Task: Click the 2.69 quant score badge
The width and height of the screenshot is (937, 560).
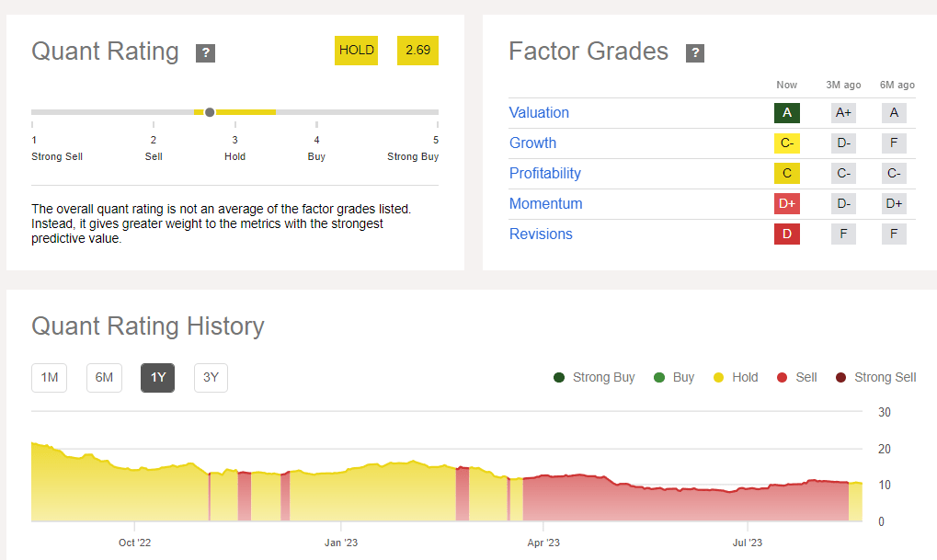Action: point(417,51)
